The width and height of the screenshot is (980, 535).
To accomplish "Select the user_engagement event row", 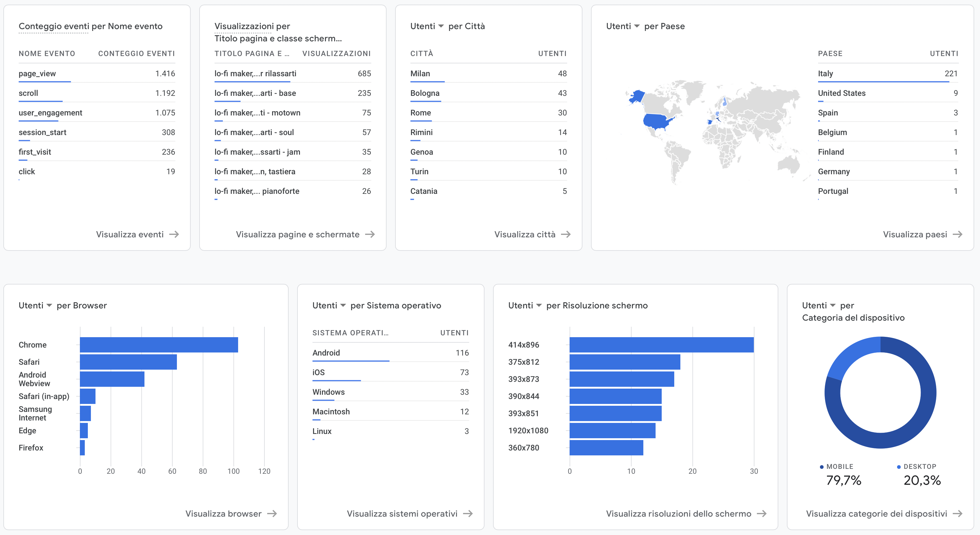I will point(97,113).
